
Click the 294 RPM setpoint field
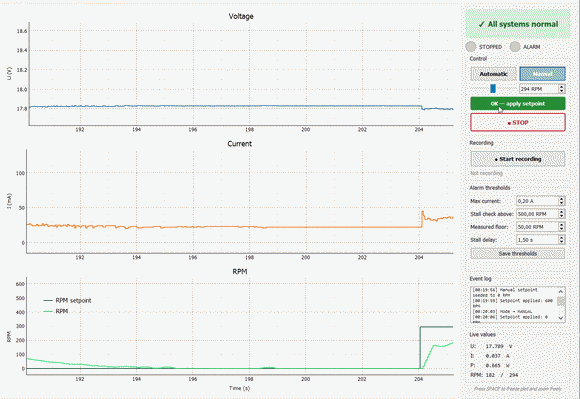click(x=539, y=89)
